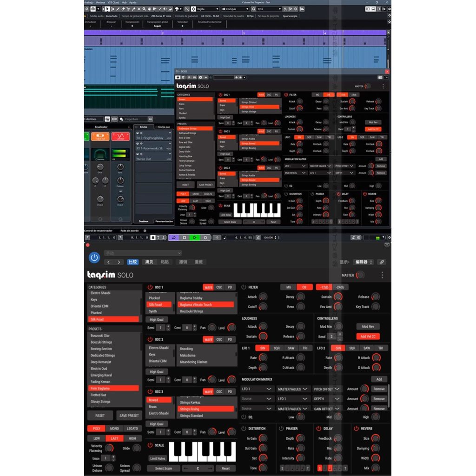
Task: Click SAVE PRESET in lower plugin
Action: (129, 415)
